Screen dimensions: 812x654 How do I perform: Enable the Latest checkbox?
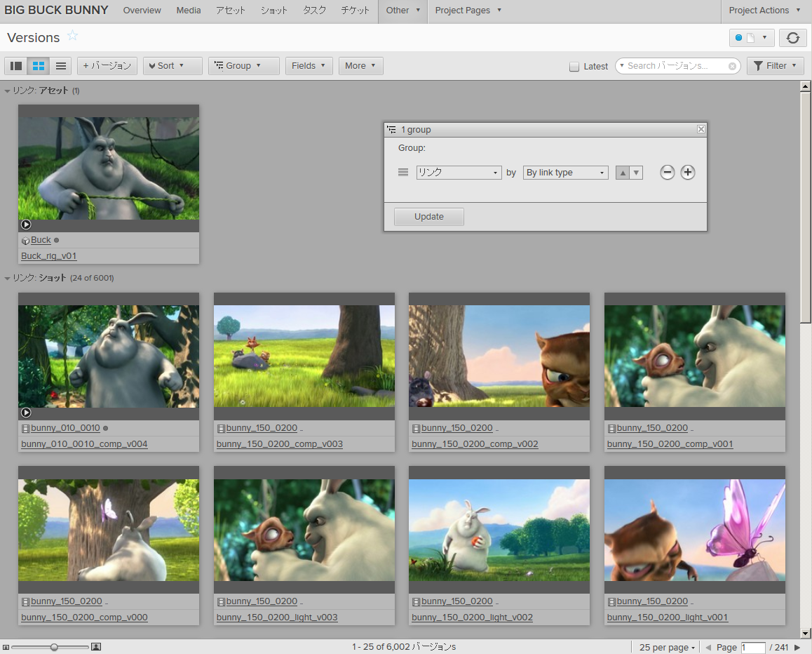click(x=574, y=67)
